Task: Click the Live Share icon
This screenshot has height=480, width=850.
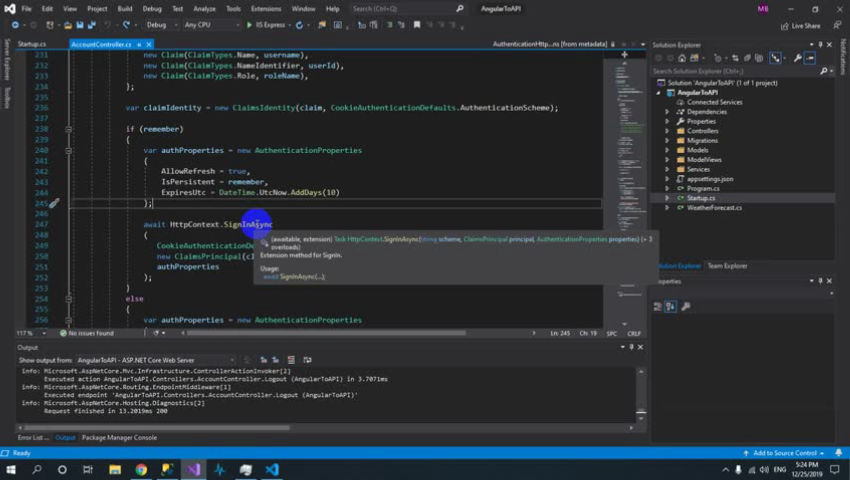Action: (784, 26)
